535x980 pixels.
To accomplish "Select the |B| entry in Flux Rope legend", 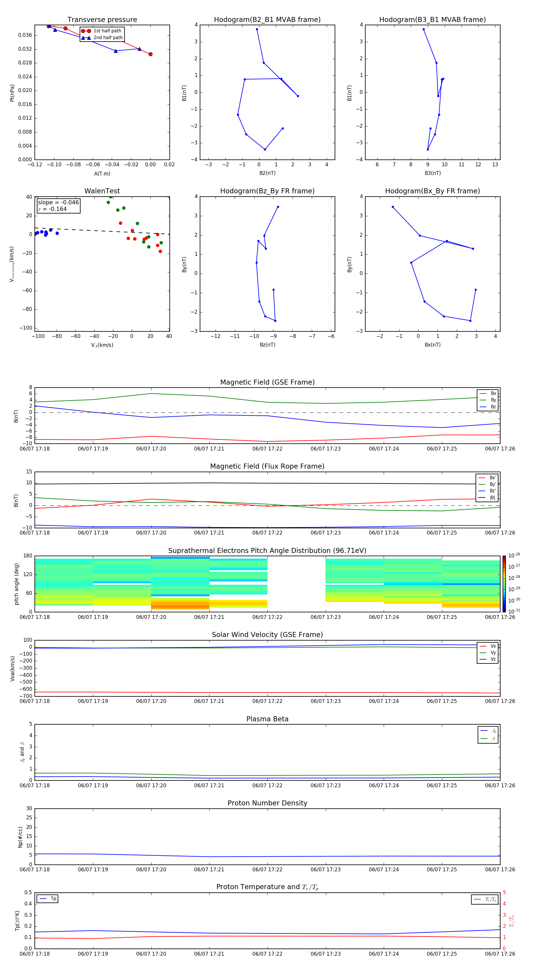I will pos(487,498).
